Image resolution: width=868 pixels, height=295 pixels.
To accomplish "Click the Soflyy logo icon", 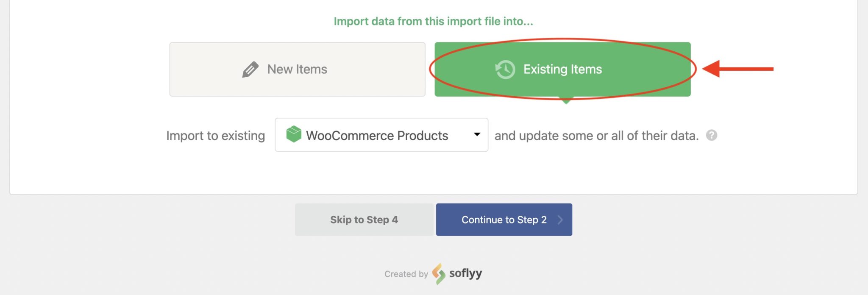I will click(x=439, y=273).
